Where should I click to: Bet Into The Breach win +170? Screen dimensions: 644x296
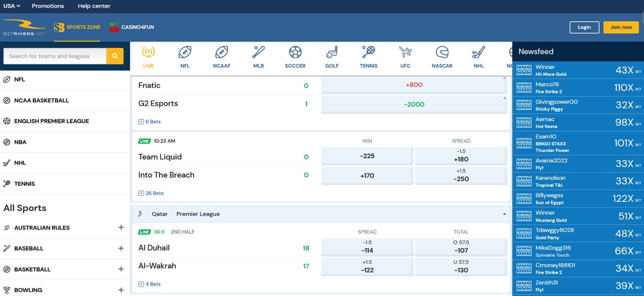pyautogui.click(x=367, y=176)
